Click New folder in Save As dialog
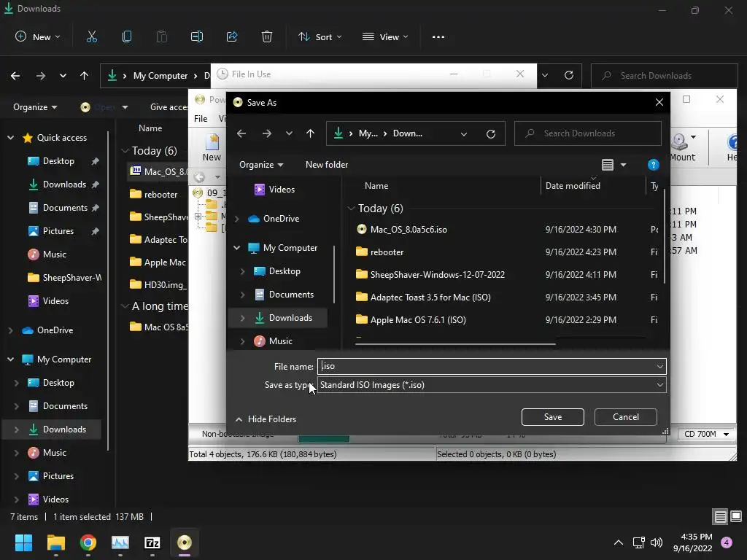 327,165
